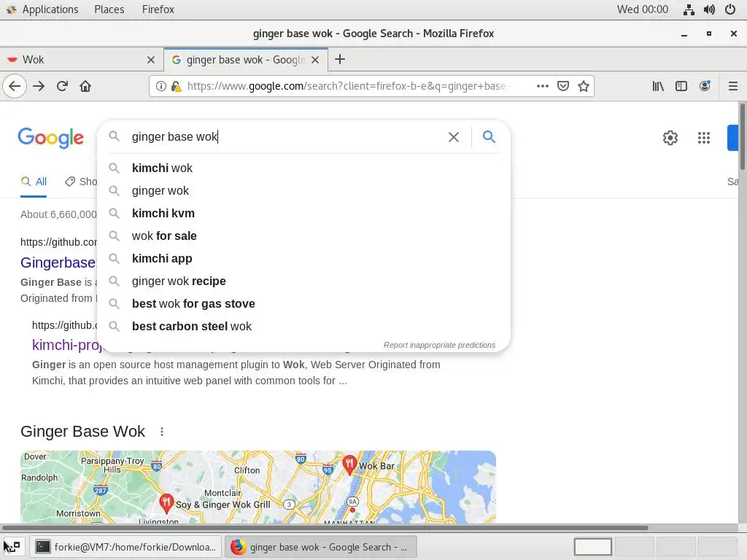Open the network status icon in top panel
Image resolution: width=747 pixels, height=560 pixels.
pos(689,9)
